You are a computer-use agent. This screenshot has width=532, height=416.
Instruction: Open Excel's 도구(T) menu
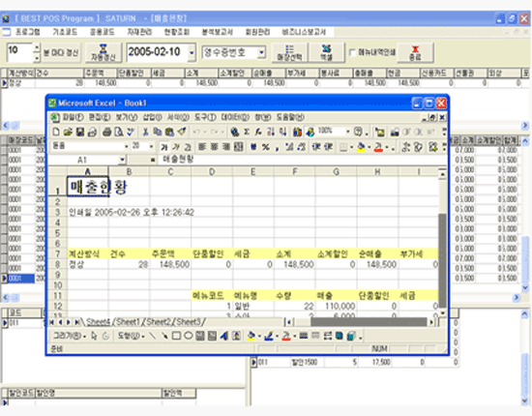pos(205,117)
